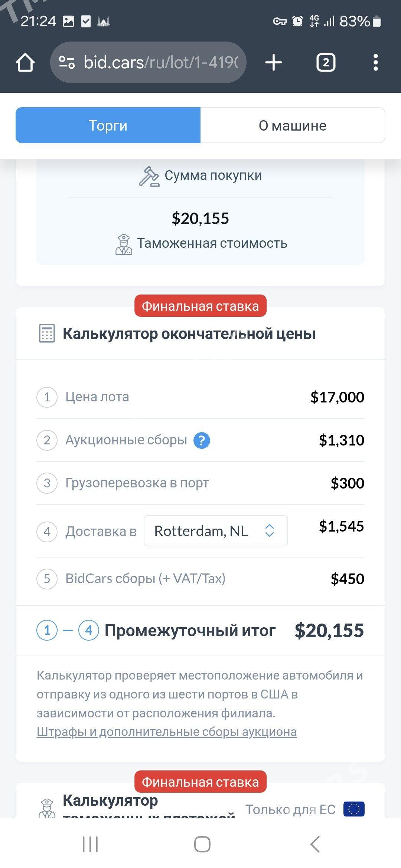Open a new tab with the plus icon
The width and height of the screenshot is (401, 868).
coord(274,62)
